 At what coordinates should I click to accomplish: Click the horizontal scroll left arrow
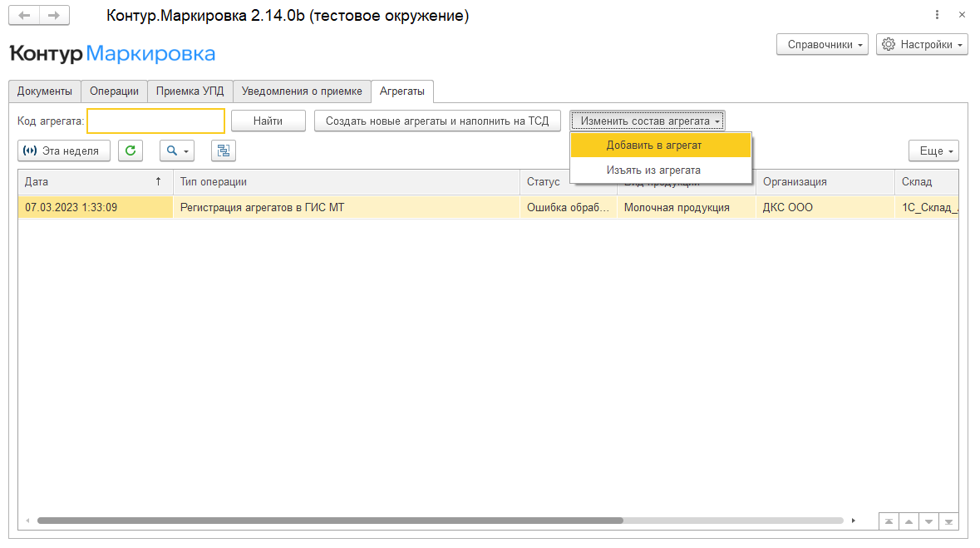[x=27, y=521]
